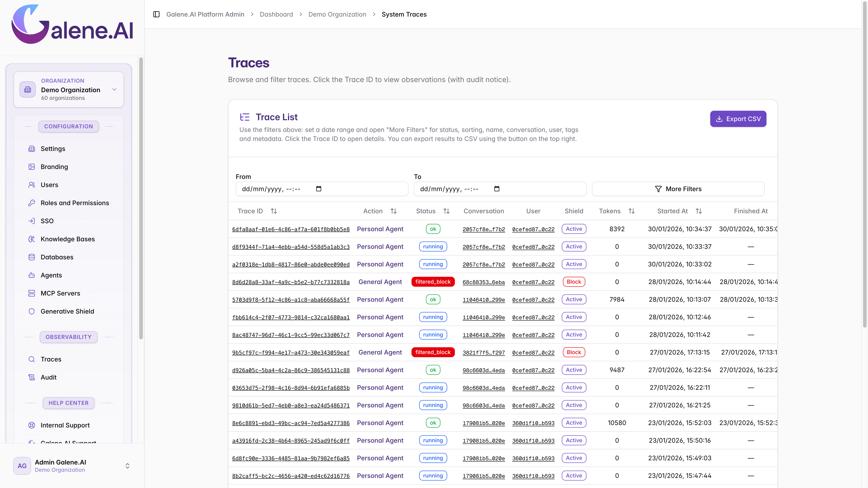The image size is (868, 488).
Task: Click ok status badge in 5703d9f8 row
Action: (x=433, y=299)
